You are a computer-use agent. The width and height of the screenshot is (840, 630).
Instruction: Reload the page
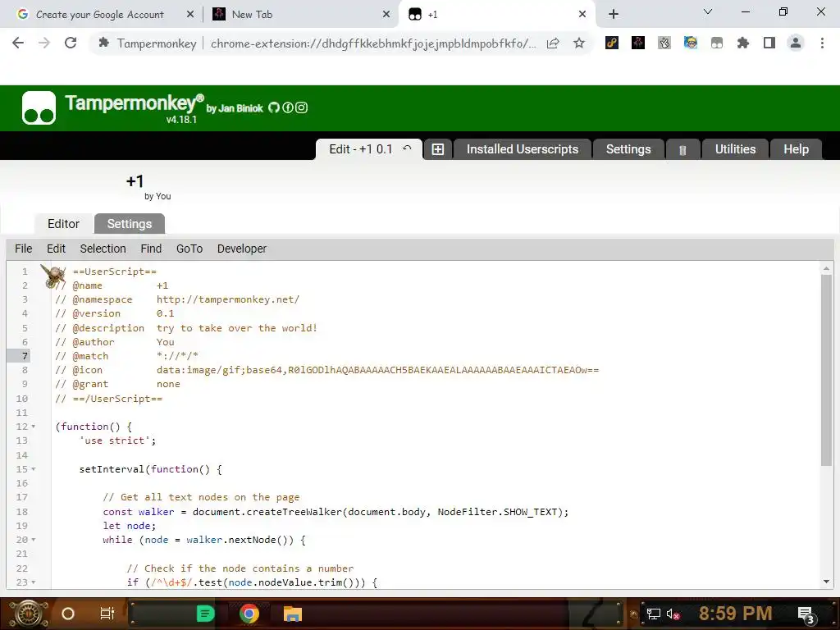[71, 43]
